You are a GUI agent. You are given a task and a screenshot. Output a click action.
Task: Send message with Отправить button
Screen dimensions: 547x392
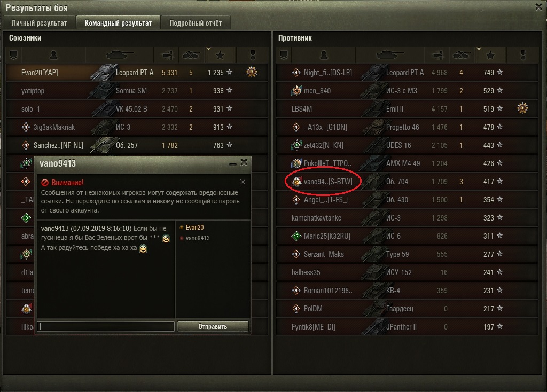(x=213, y=326)
